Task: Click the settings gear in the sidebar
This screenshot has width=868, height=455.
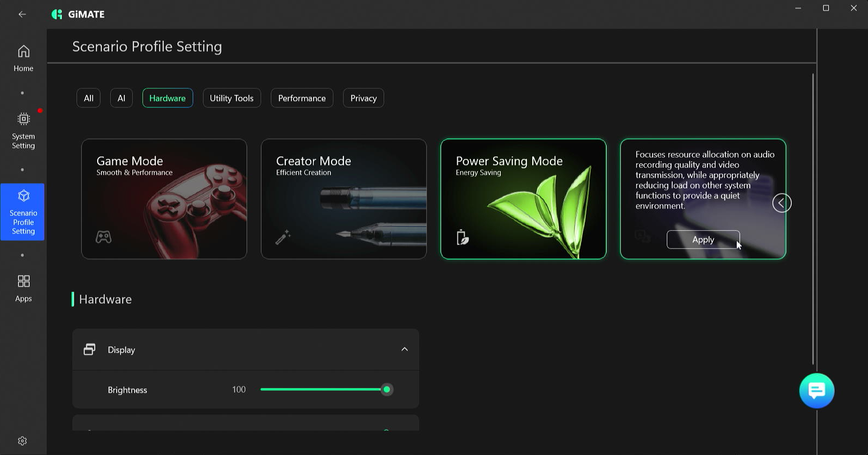Action: (22, 441)
